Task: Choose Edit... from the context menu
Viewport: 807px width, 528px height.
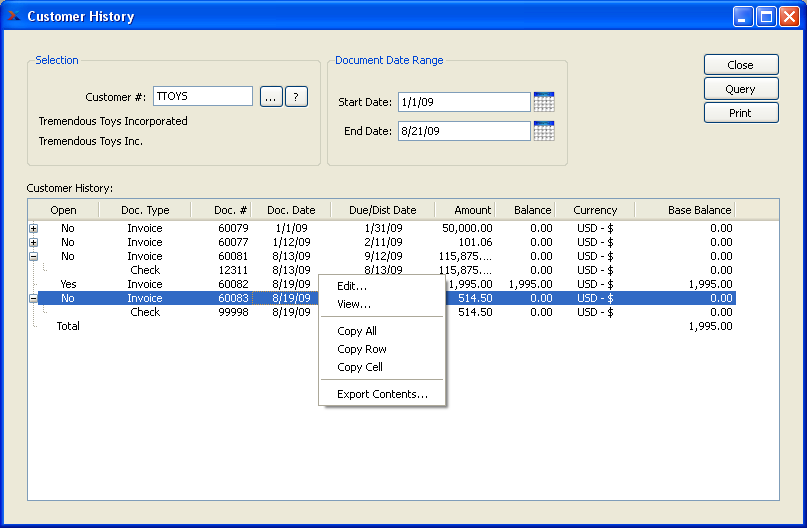Action: pyautogui.click(x=352, y=286)
